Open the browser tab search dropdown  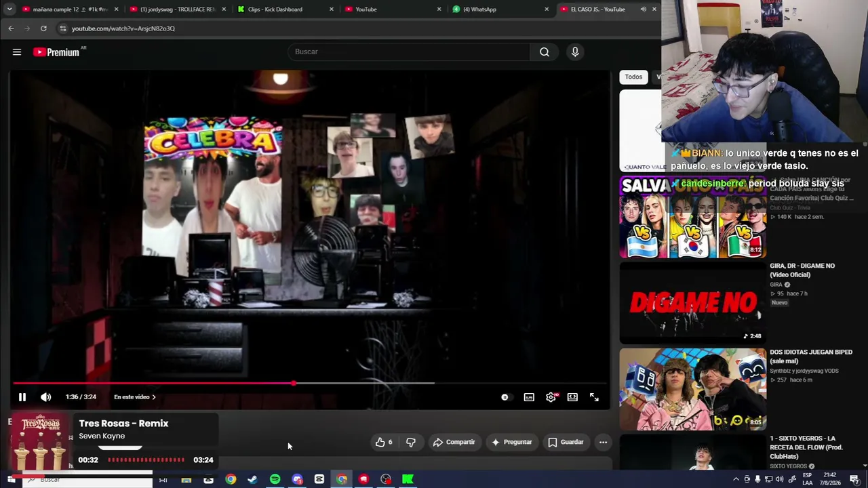[9, 9]
